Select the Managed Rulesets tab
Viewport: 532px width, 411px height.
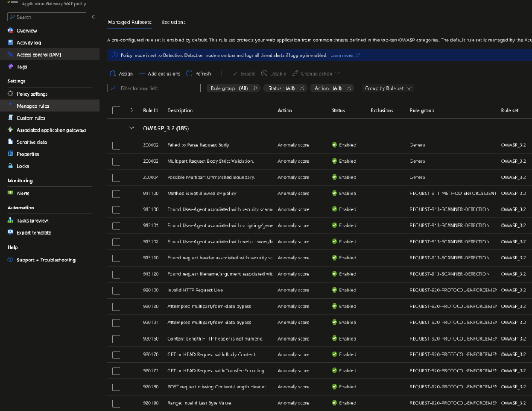(x=130, y=23)
